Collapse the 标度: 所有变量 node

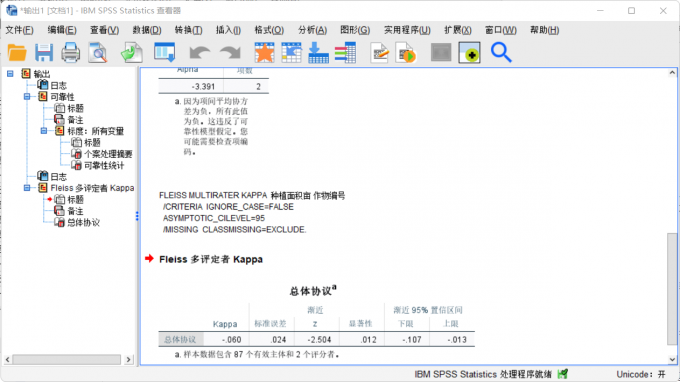[x=44, y=131]
